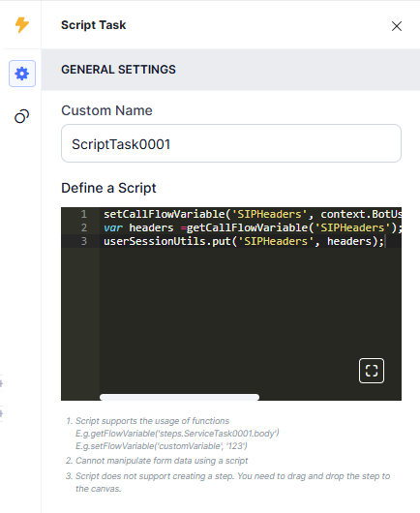Click the code editor's horizontal scrollbar
Image resolution: width=420 pixels, height=513 pixels.
pos(179,397)
